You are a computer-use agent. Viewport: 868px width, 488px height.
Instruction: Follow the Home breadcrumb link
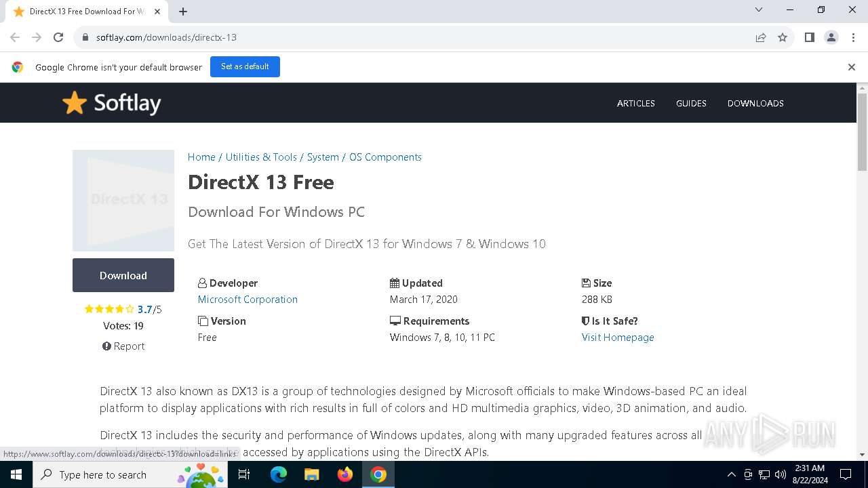[x=201, y=157]
